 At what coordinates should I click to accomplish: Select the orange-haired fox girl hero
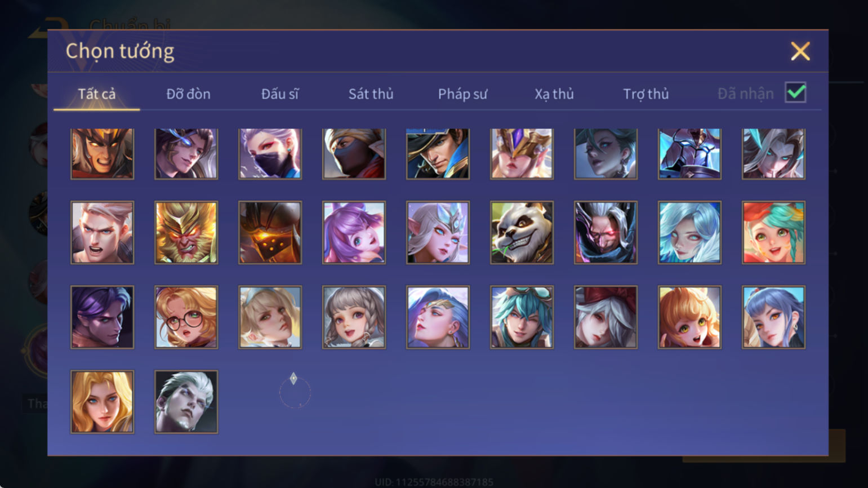point(689,317)
